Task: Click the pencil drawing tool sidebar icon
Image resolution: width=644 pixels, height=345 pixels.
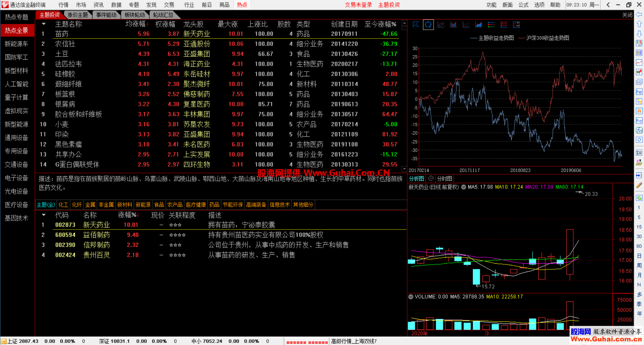Action: click(639, 185)
